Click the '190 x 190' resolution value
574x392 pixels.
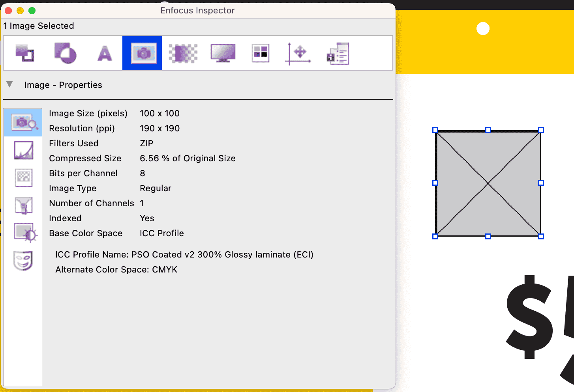tap(159, 129)
